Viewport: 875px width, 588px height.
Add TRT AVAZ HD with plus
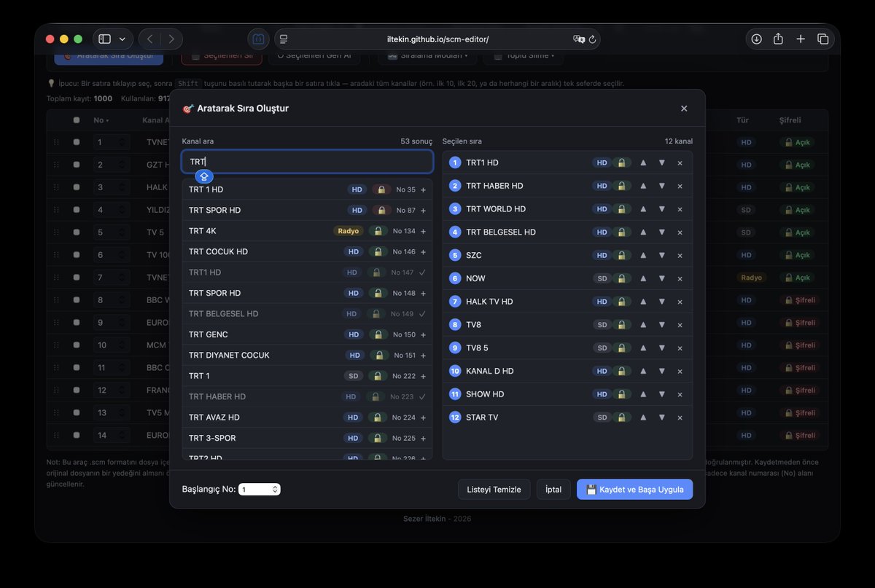(x=423, y=418)
